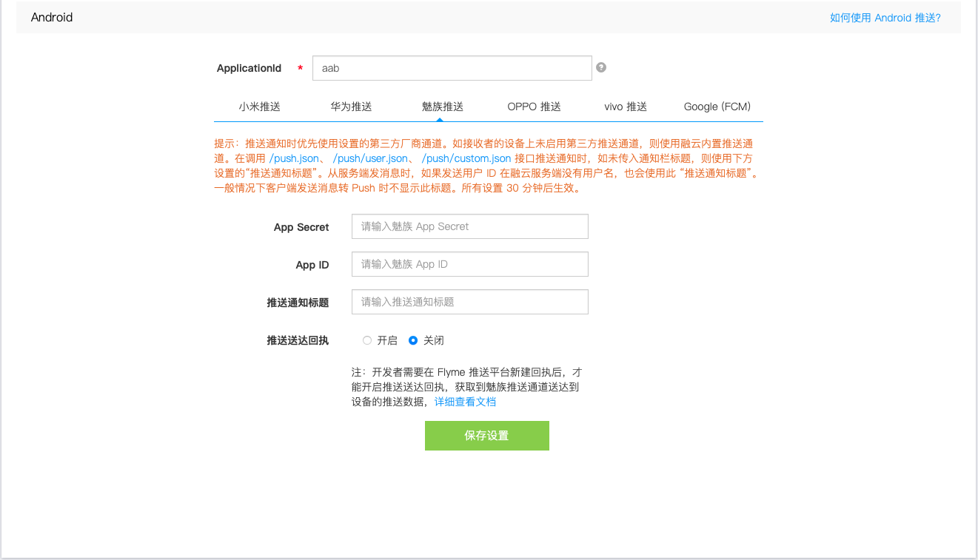Focus the ApplicationId input containing aab
Screen dimensions: 978x560
coord(452,68)
